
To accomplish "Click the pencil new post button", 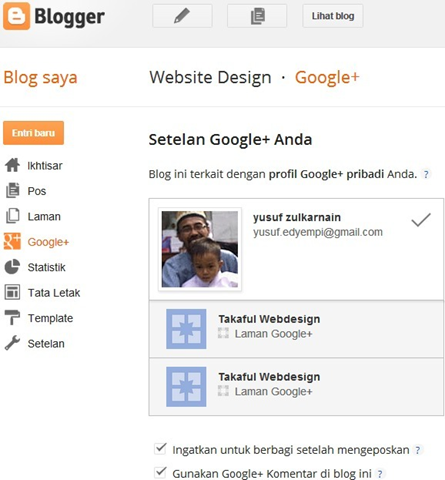I will [x=182, y=16].
